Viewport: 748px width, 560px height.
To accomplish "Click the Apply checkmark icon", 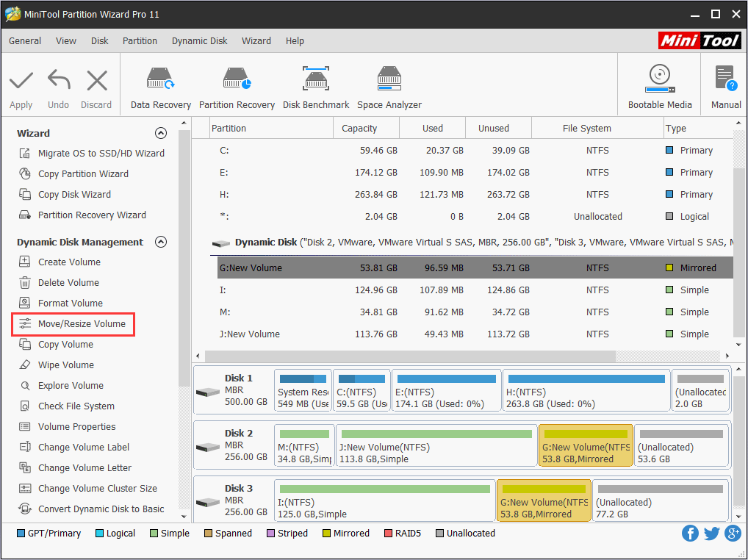I will [21, 80].
